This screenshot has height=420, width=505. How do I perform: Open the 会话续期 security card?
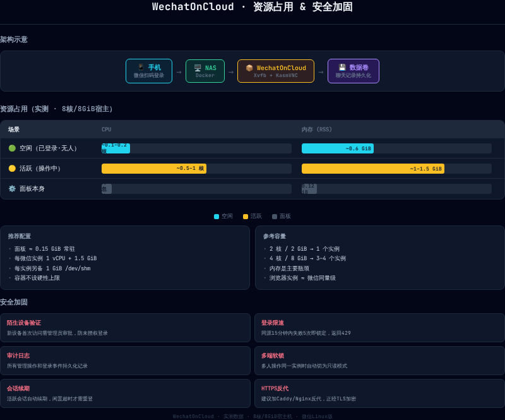125,393
